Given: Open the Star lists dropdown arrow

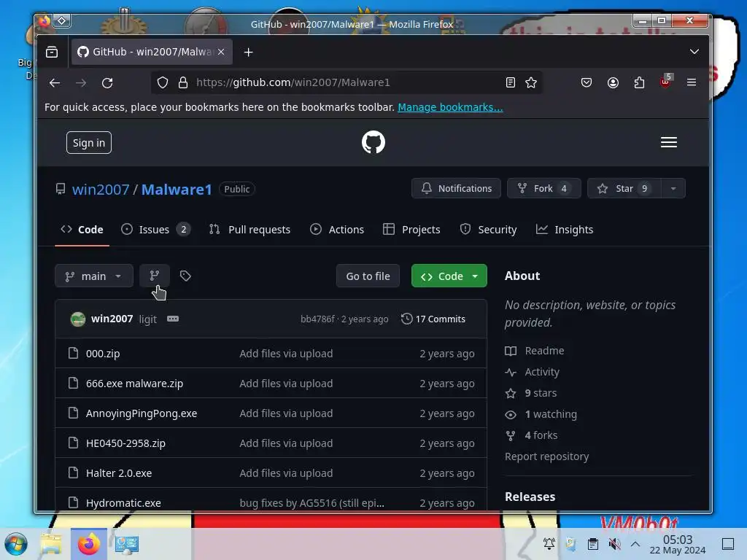Looking at the screenshot, I should (673, 188).
